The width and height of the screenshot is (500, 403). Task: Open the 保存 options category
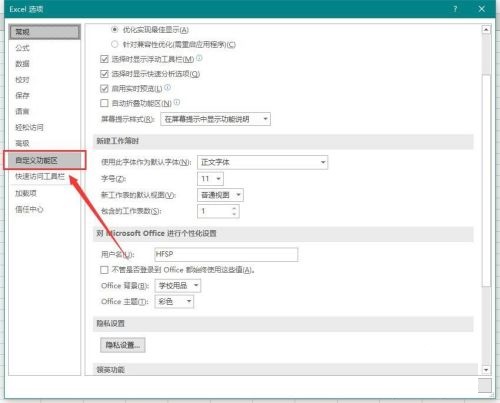22,95
